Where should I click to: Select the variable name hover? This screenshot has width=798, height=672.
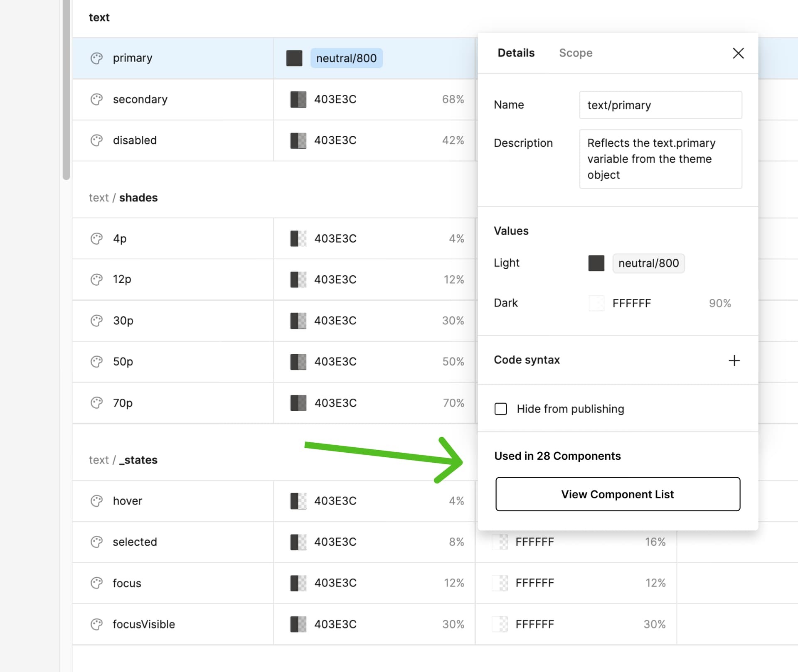(127, 501)
